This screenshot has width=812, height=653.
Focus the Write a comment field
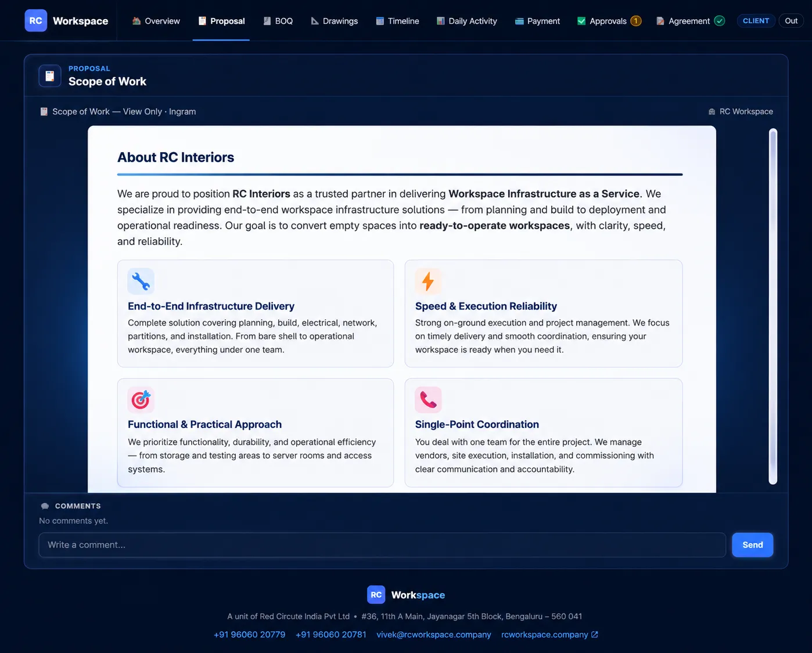pos(382,545)
